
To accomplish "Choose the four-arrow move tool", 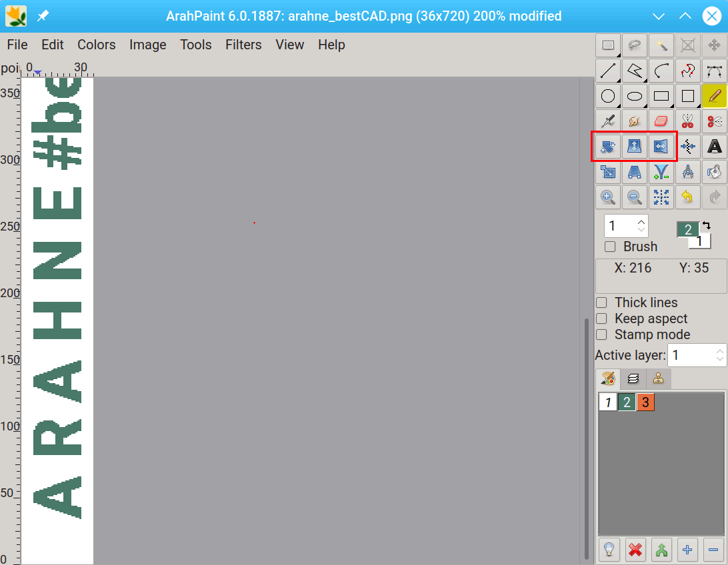I will click(714, 45).
